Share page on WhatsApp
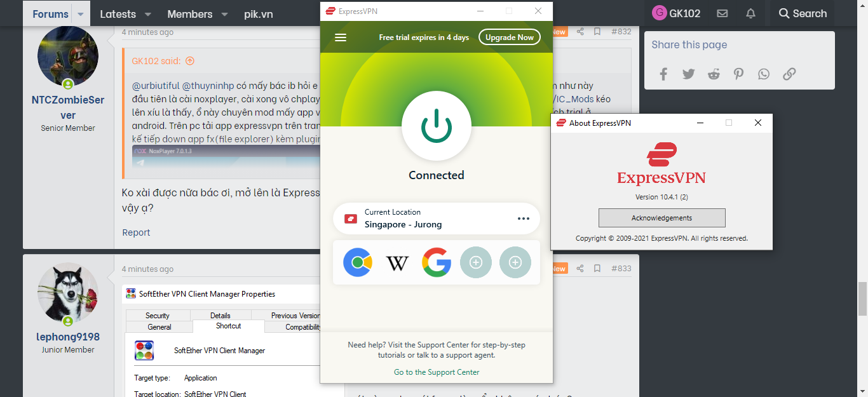This screenshot has width=868, height=397. click(764, 74)
